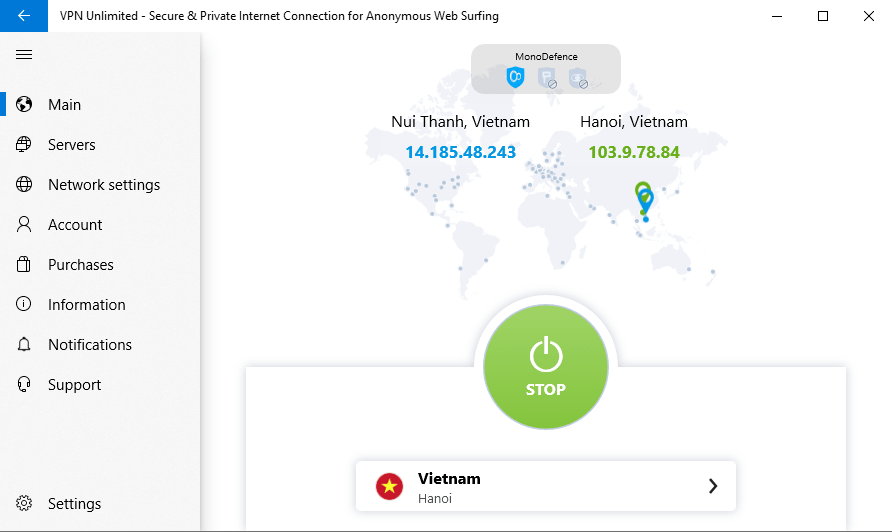Select the third disabled MonoDefence shield icon
Viewport: 892px width, 532px height.
coord(578,78)
